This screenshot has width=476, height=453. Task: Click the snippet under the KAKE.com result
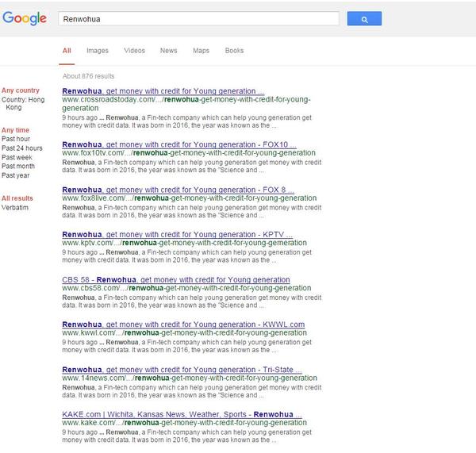coord(186,436)
